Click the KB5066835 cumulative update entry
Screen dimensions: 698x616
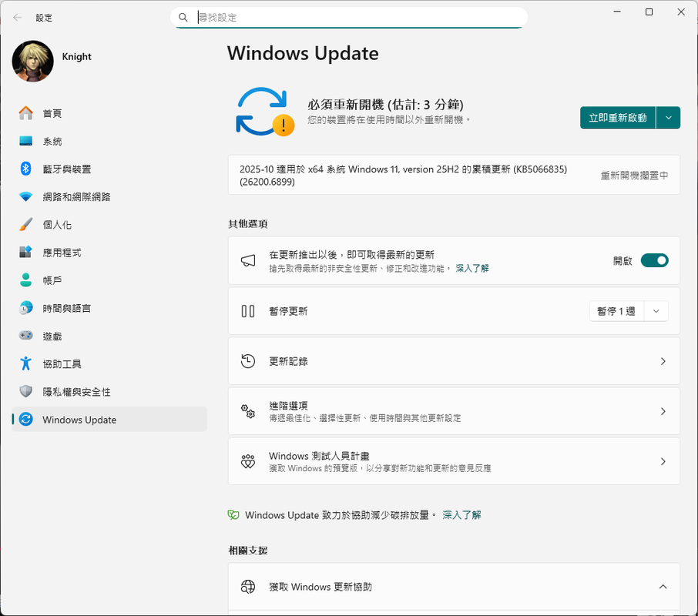click(x=454, y=175)
